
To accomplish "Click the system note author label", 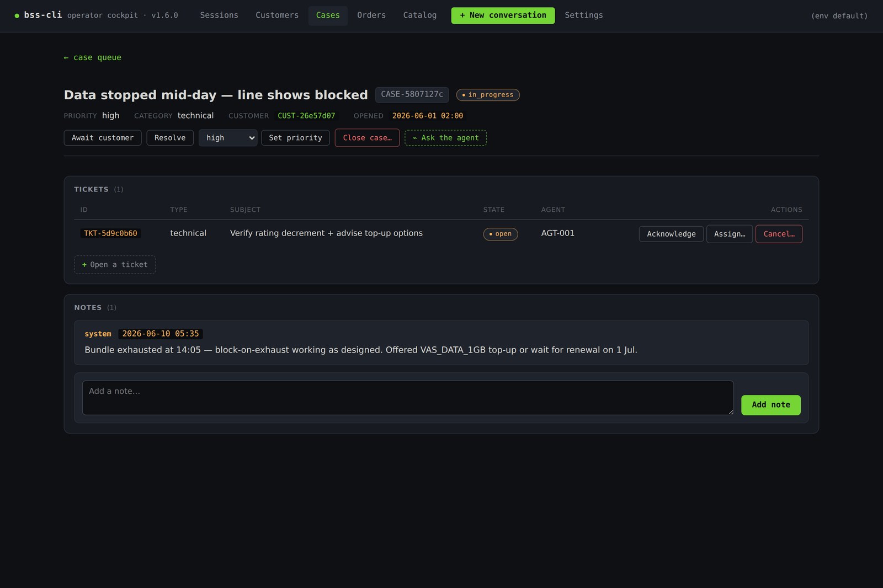I will [98, 334].
